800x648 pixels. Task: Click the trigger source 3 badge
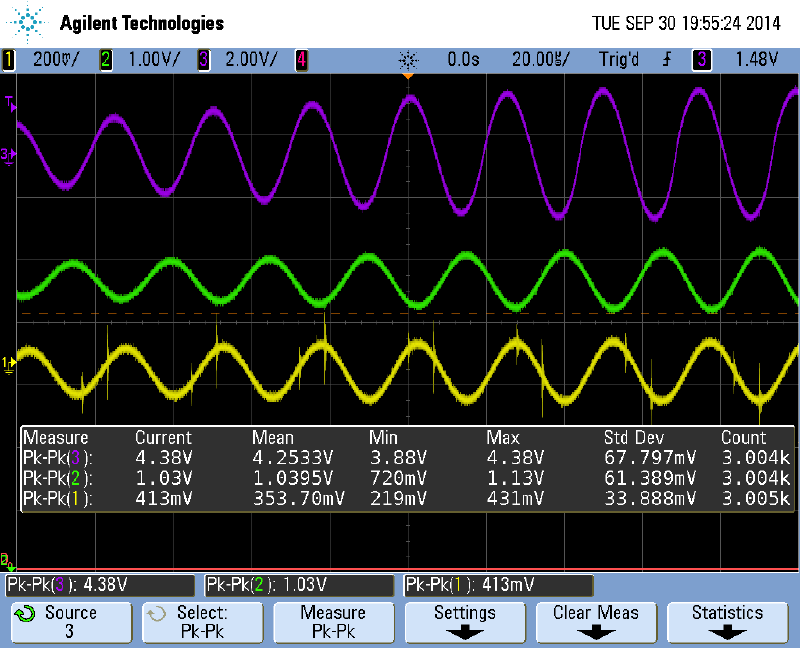click(702, 60)
